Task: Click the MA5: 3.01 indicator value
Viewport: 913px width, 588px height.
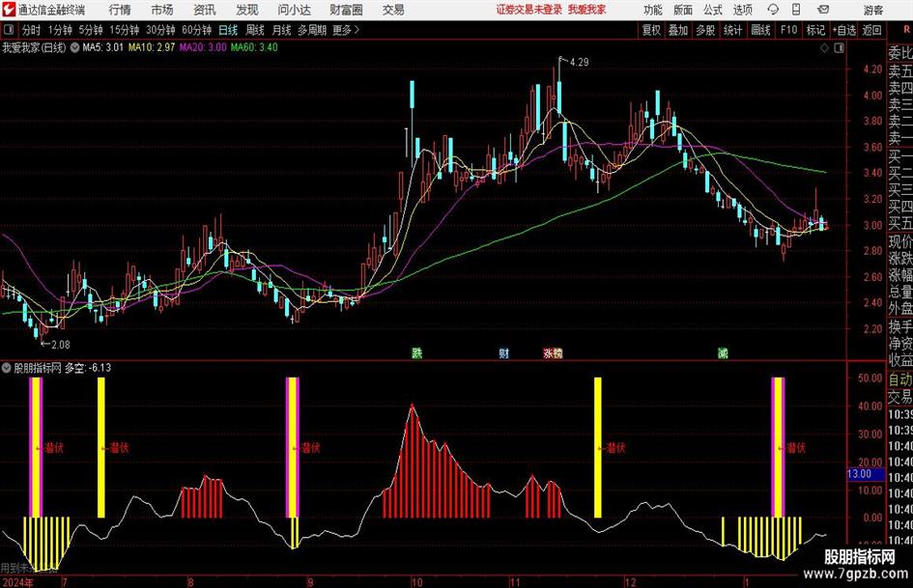Action: [x=103, y=47]
